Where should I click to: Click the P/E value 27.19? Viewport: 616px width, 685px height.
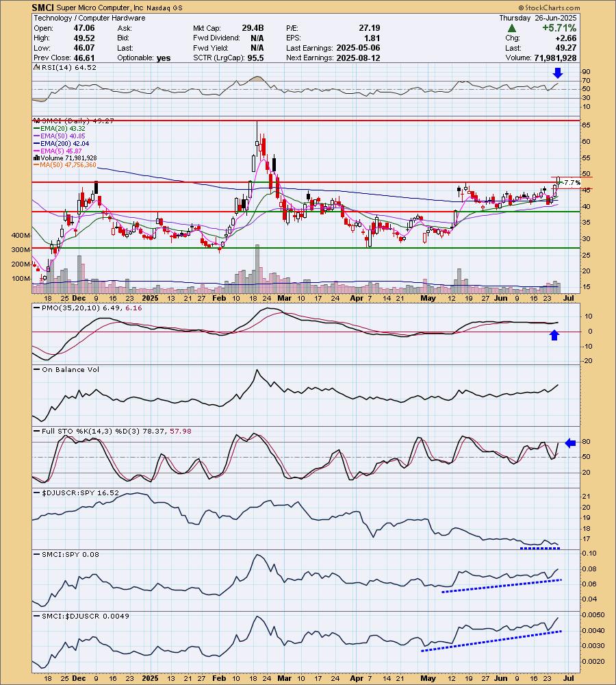(370, 28)
